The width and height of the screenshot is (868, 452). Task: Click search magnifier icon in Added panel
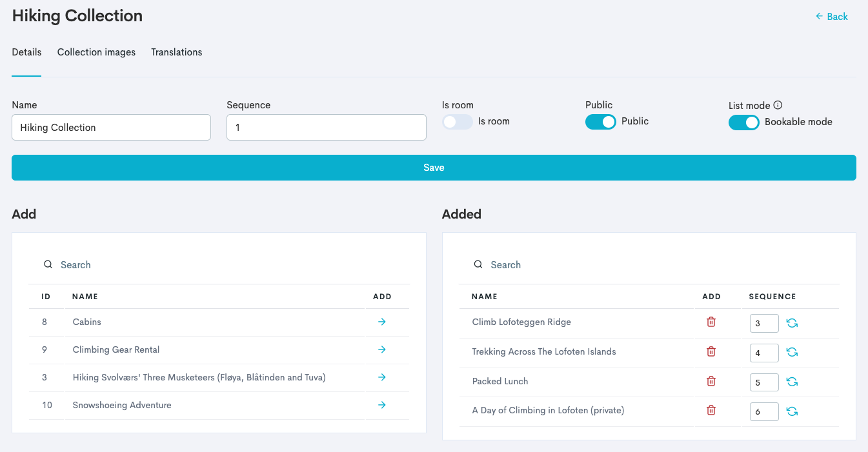[x=478, y=264]
